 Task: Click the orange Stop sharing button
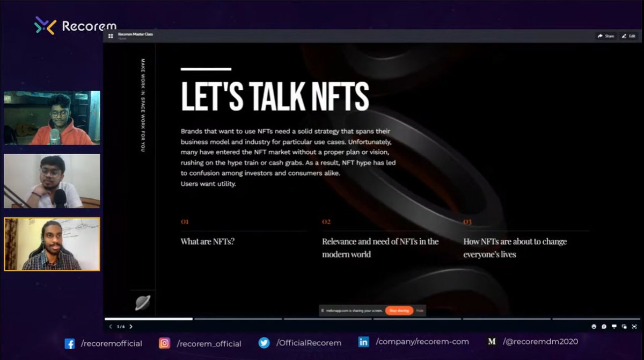[399, 311]
